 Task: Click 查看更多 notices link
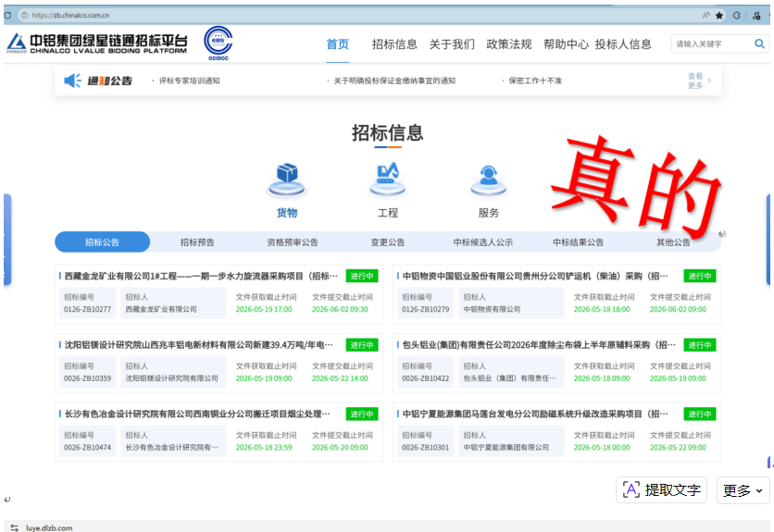699,80
